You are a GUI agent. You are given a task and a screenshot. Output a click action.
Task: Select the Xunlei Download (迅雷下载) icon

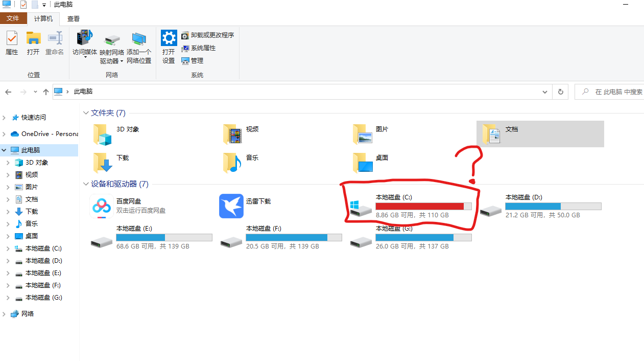coord(231,206)
